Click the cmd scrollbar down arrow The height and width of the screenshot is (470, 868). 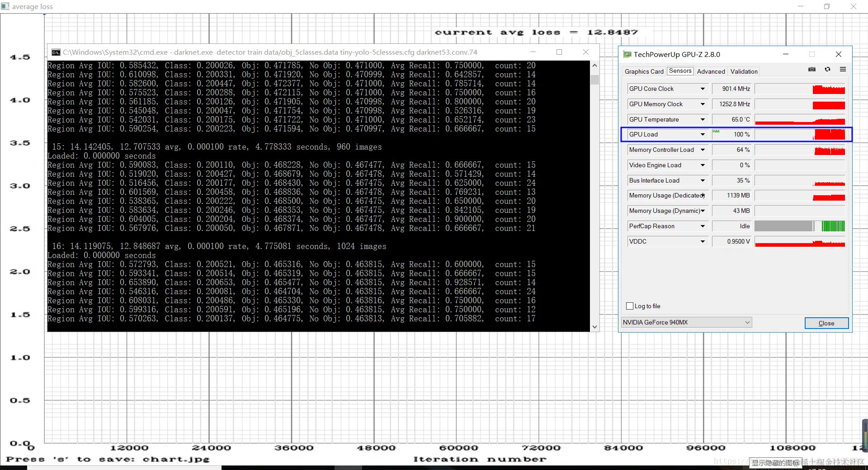594,327
